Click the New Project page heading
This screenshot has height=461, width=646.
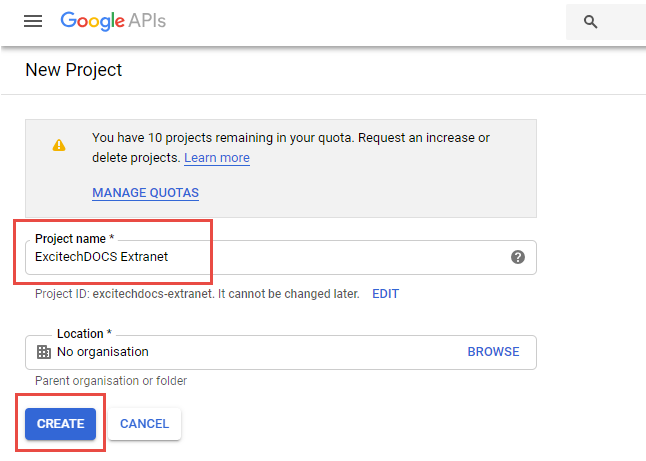tap(73, 70)
